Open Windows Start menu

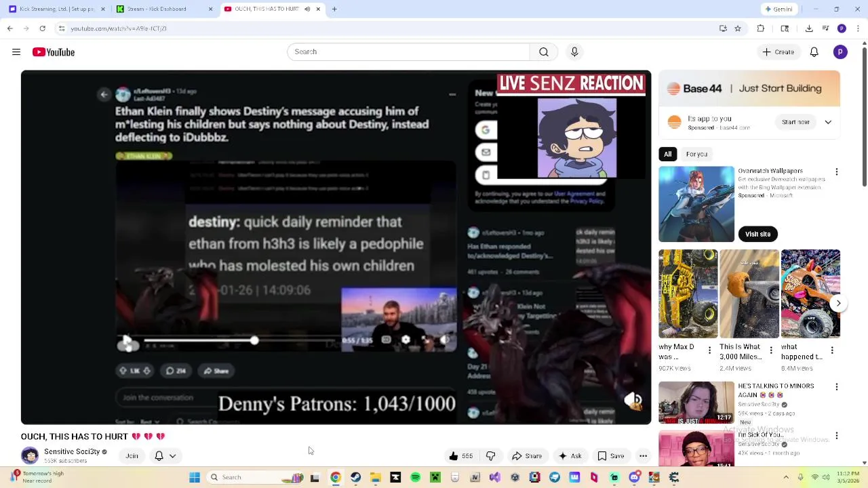coord(195,477)
